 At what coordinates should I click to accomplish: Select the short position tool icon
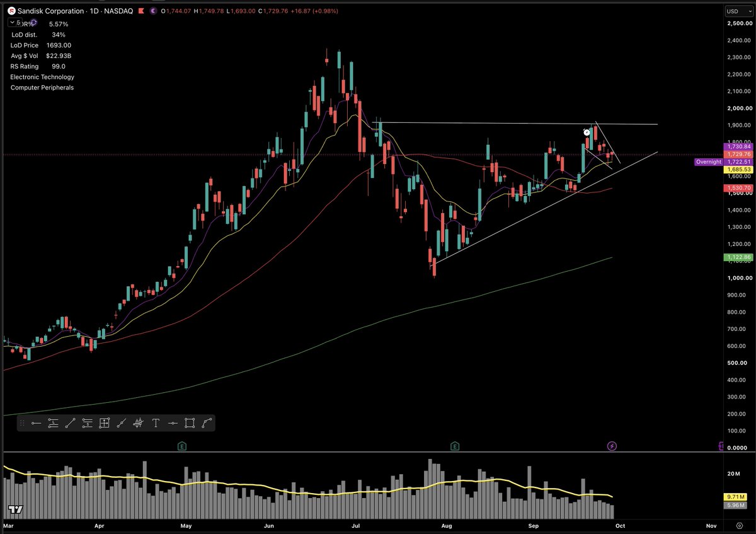[88, 423]
